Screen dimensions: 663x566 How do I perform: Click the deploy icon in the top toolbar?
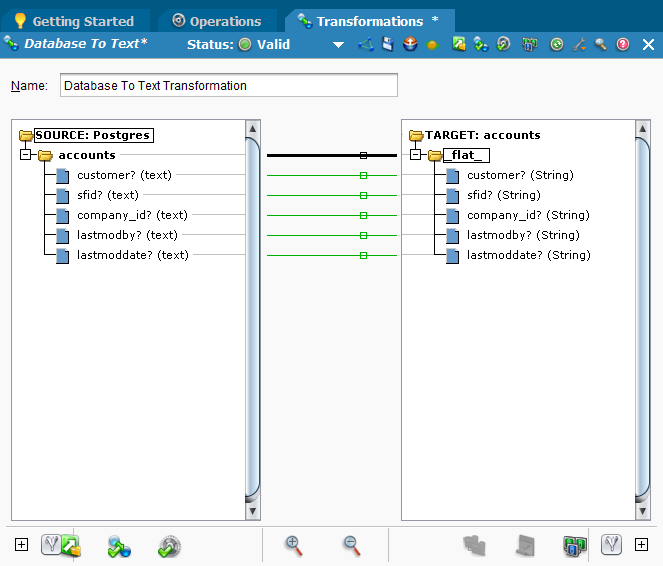(x=410, y=45)
